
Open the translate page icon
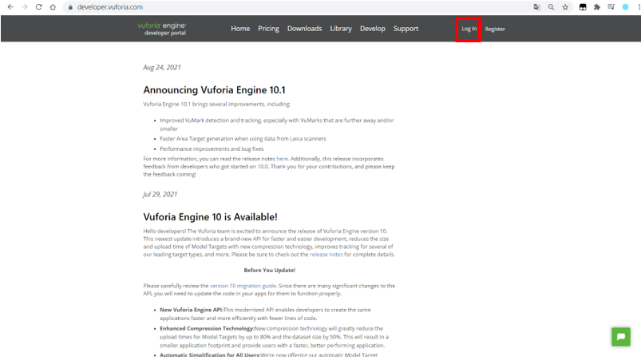[x=536, y=7]
